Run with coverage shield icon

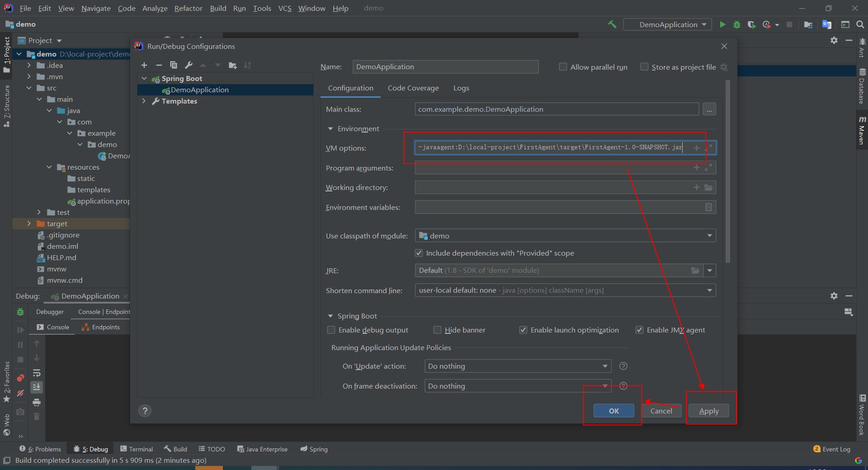(x=751, y=24)
